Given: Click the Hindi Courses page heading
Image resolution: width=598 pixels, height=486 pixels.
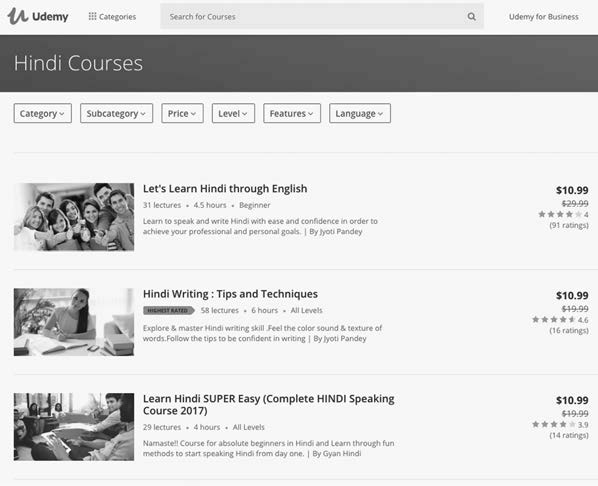Looking at the screenshot, I should pyautogui.click(x=79, y=63).
